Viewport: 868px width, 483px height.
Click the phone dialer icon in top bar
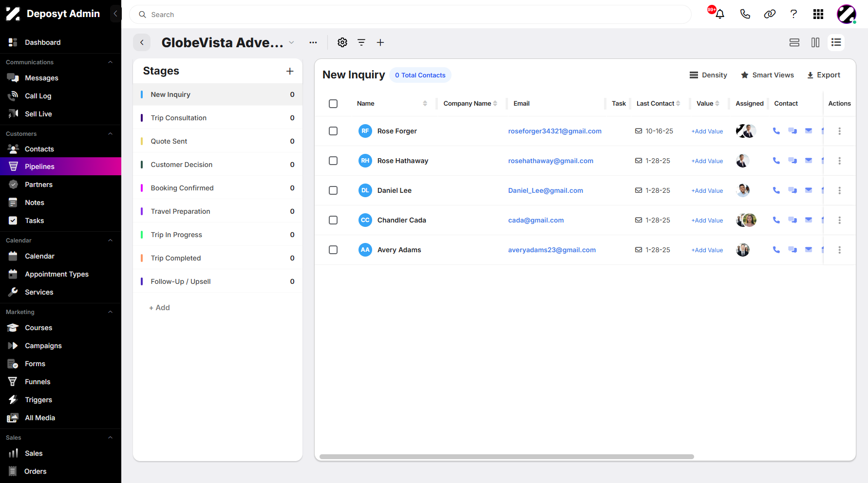(745, 14)
